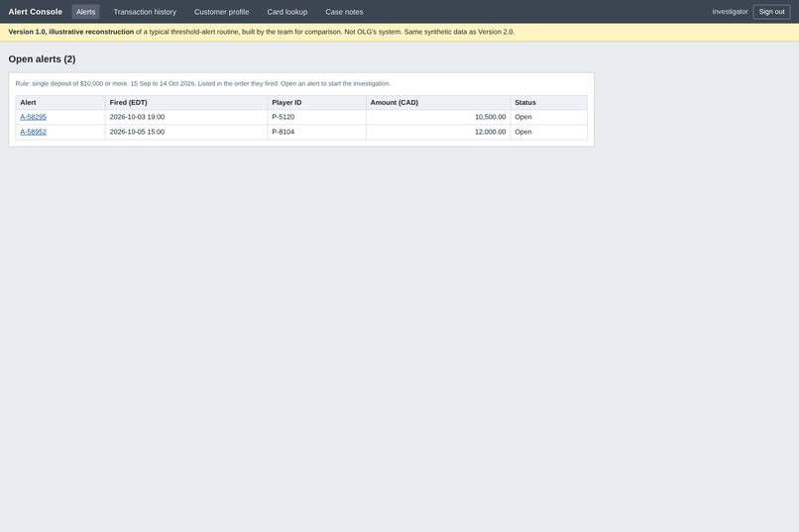Click the Version 1.0 banner text

click(x=262, y=32)
